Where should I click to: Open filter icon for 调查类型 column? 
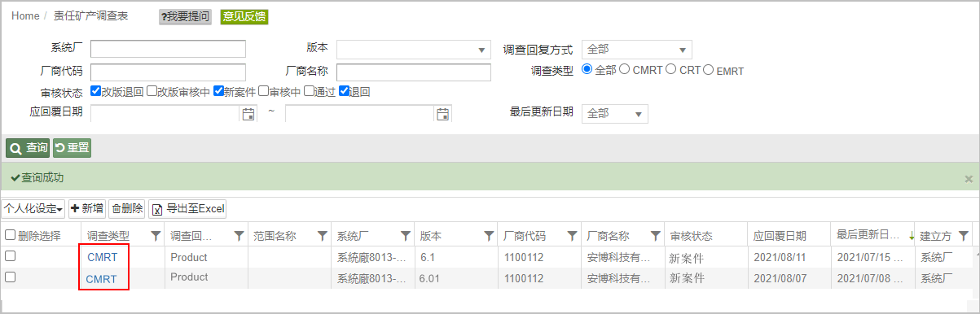[156, 236]
